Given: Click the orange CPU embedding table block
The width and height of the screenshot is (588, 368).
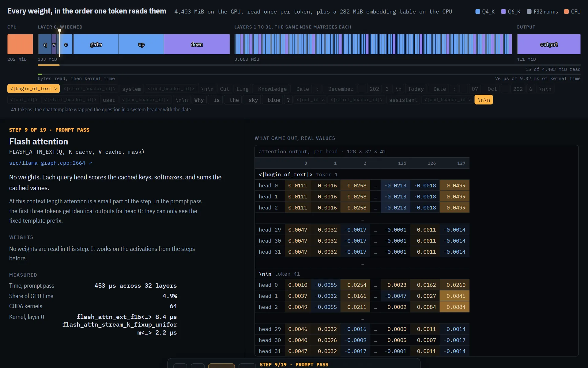Looking at the screenshot, I should (20, 44).
